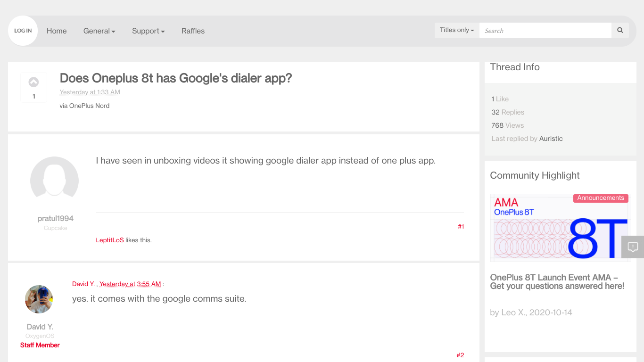Image resolution: width=644 pixels, height=362 pixels.
Task: Expand the General menu
Action: [x=99, y=31]
